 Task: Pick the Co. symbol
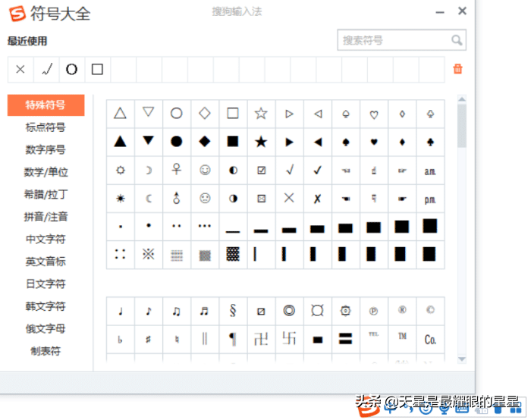tap(430, 339)
